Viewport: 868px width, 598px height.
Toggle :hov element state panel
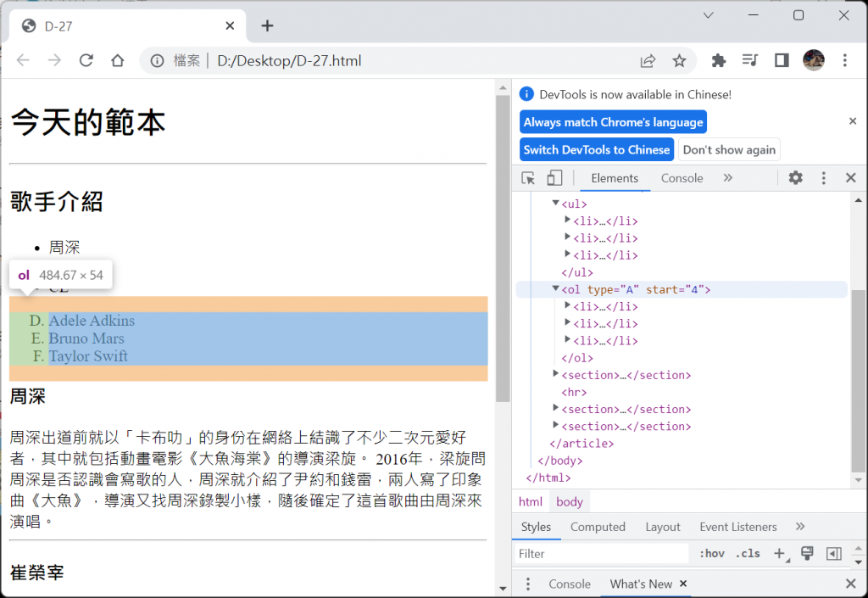712,554
